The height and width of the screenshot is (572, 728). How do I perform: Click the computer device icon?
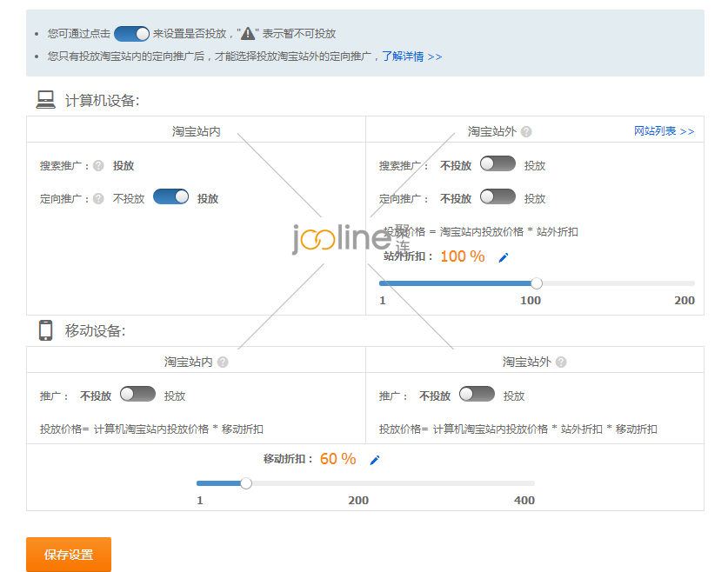pos(45,99)
